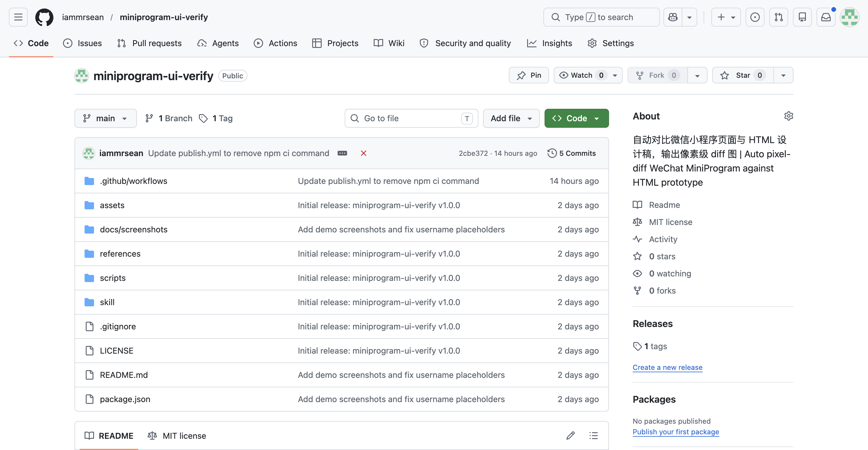The height and width of the screenshot is (450, 868).
Task: Open README outline list icon
Action: pyautogui.click(x=593, y=436)
